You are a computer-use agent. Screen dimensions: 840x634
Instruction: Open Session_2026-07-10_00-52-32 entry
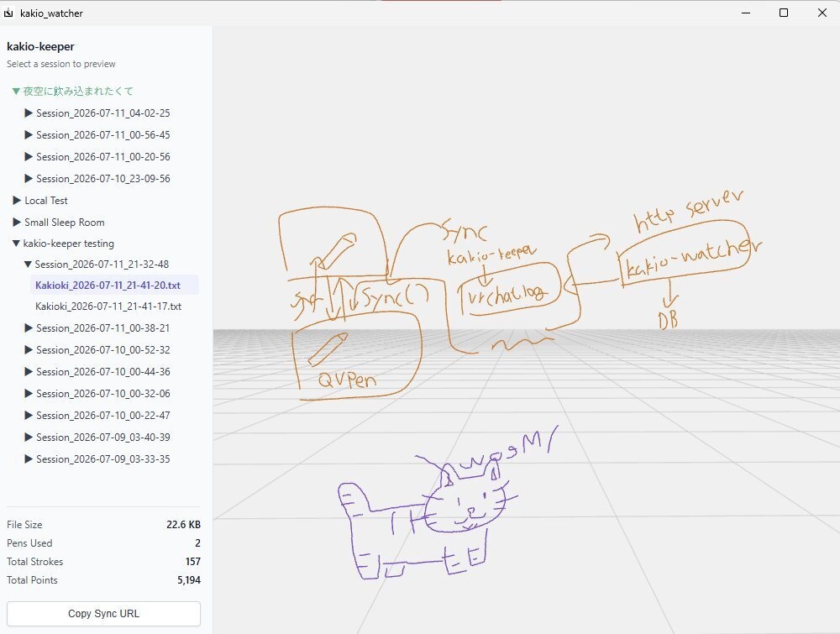point(97,349)
